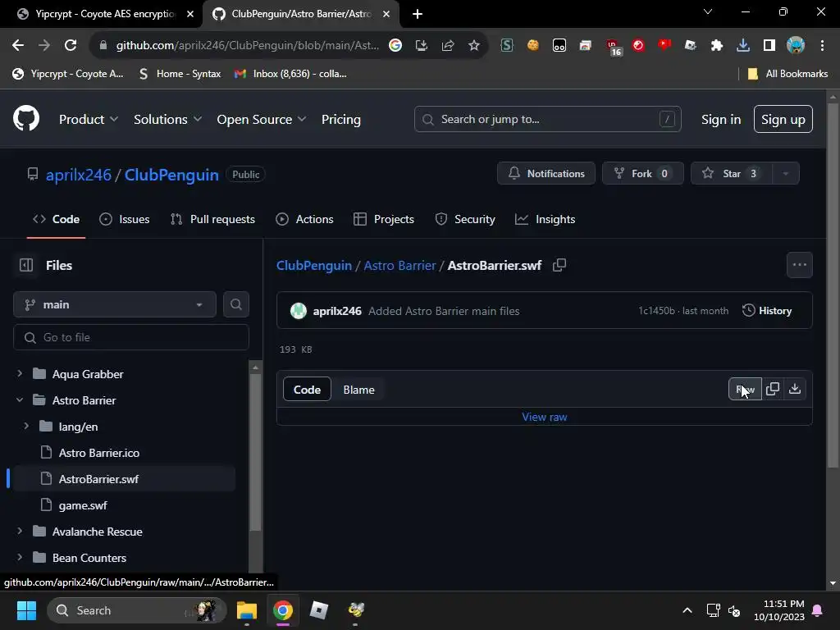Collapse the file tree sidebar icon
This screenshot has width=840, height=630.
(x=26, y=265)
